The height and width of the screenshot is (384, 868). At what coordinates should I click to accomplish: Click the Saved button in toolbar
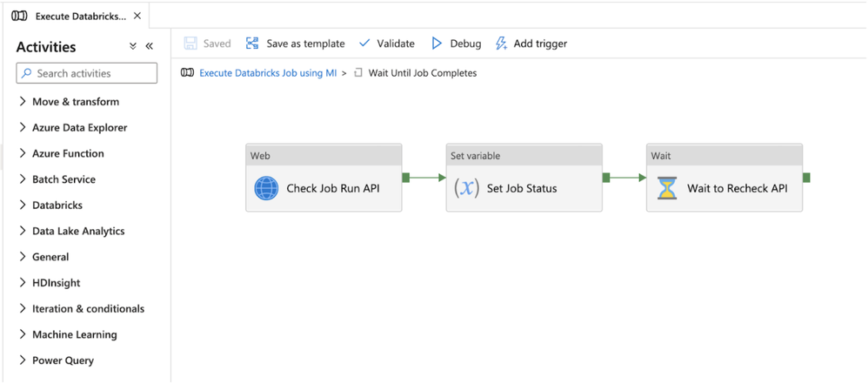[x=208, y=44]
